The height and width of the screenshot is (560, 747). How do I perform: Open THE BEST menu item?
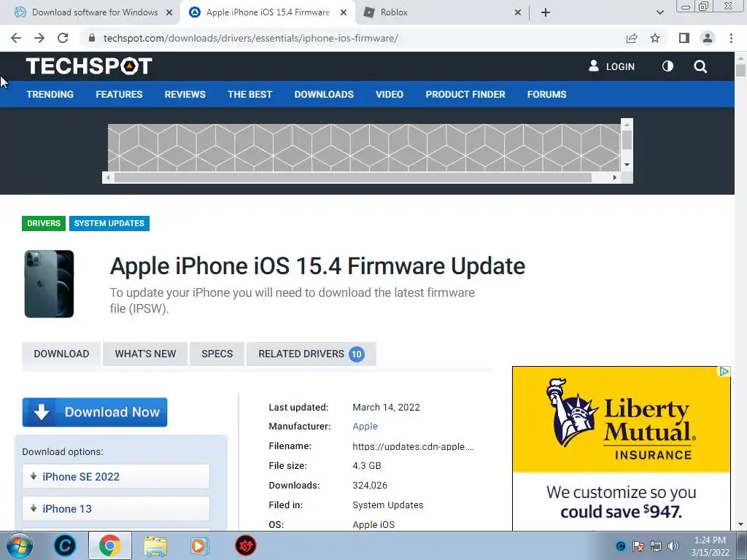click(249, 94)
